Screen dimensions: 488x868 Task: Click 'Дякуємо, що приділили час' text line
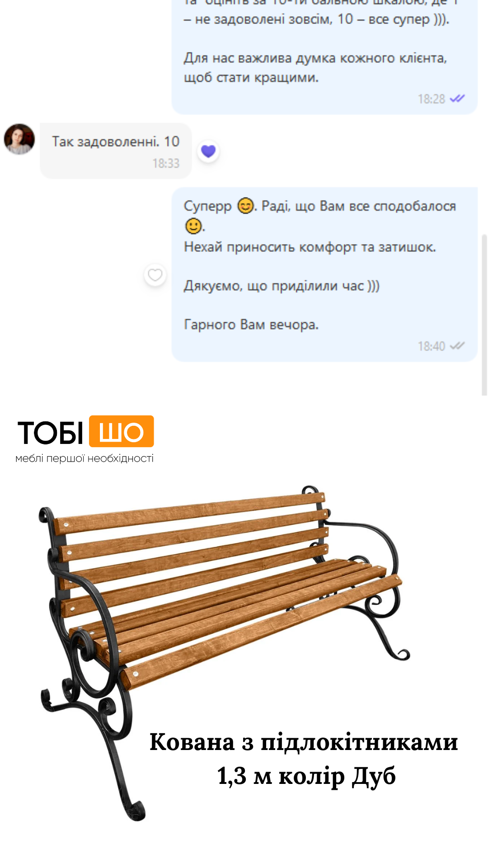point(282,286)
